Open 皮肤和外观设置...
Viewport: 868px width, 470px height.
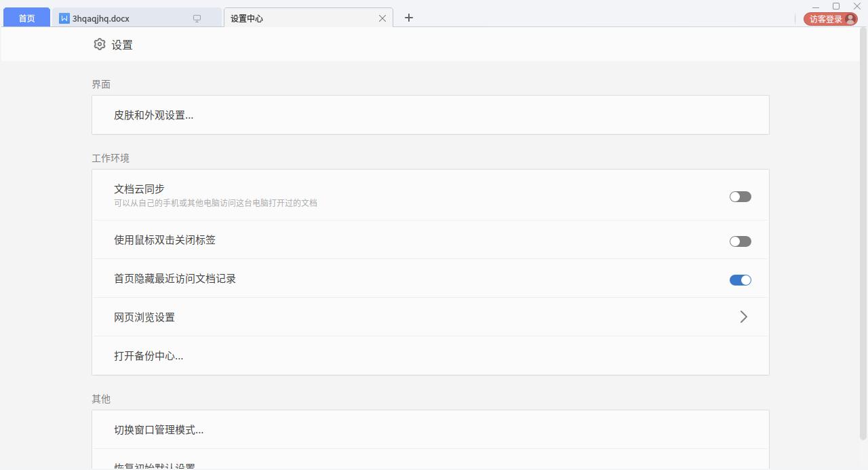coord(431,115)
